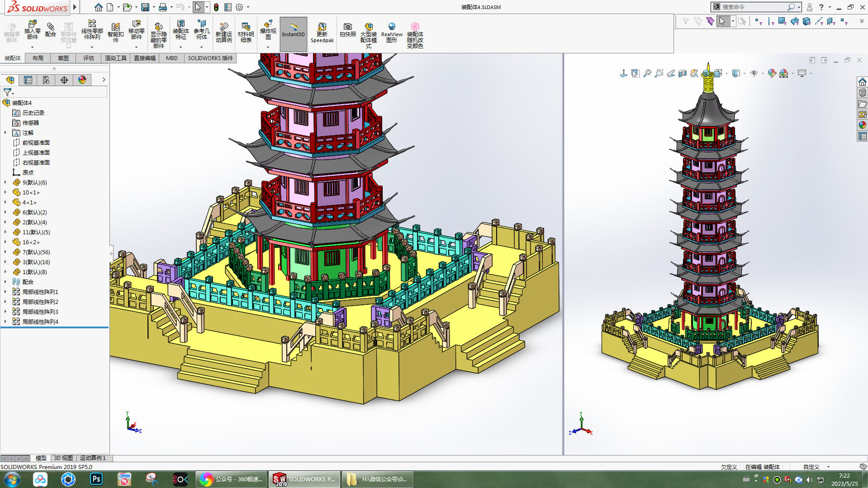Open the SOLIDWORKS 插件 tab
The height and width of the screenshot is (488, 868).
(210, 58)
